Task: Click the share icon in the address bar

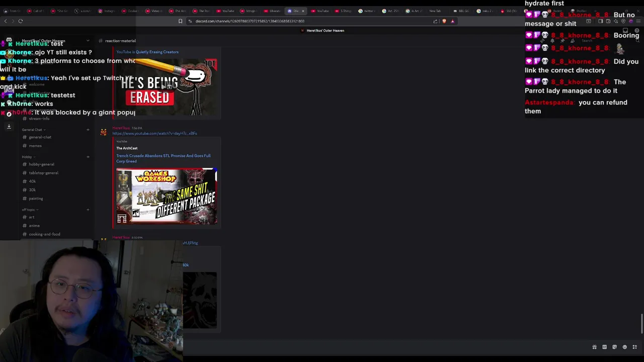Action: (x=435, y=21)
